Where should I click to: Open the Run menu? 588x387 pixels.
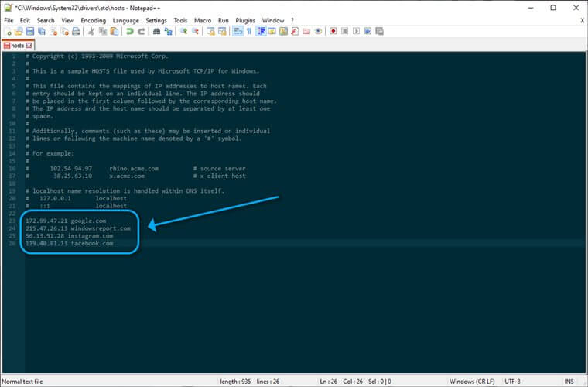coord(223,21)
